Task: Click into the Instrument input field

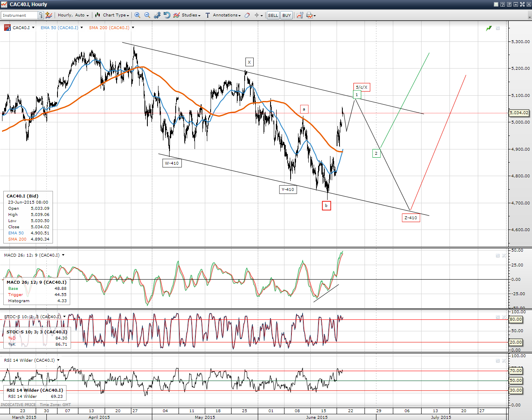Action: click(20, 15)
